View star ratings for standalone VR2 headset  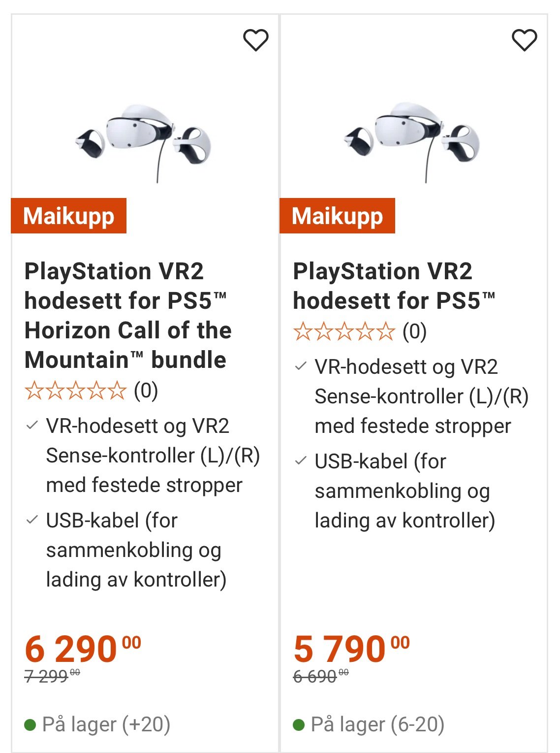coord(344,332)
